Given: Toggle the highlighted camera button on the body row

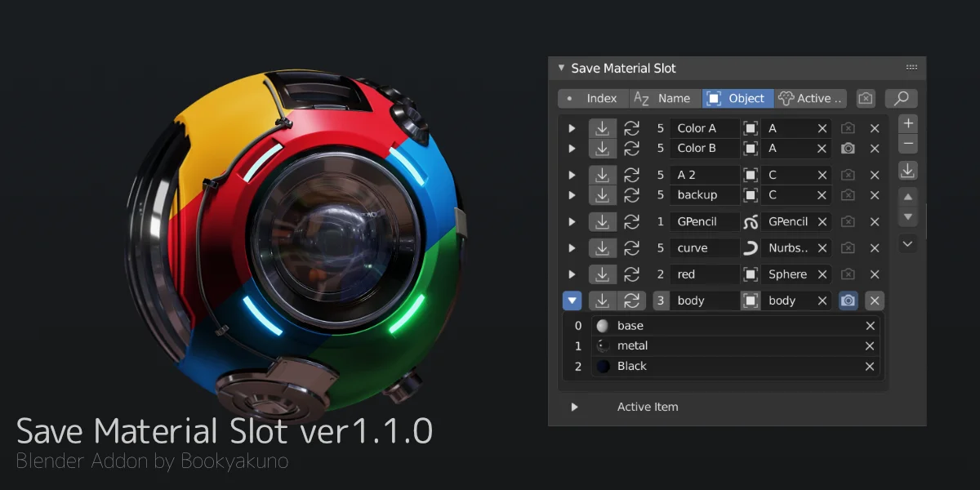Looking at the screenshot, I should [848, 301].
